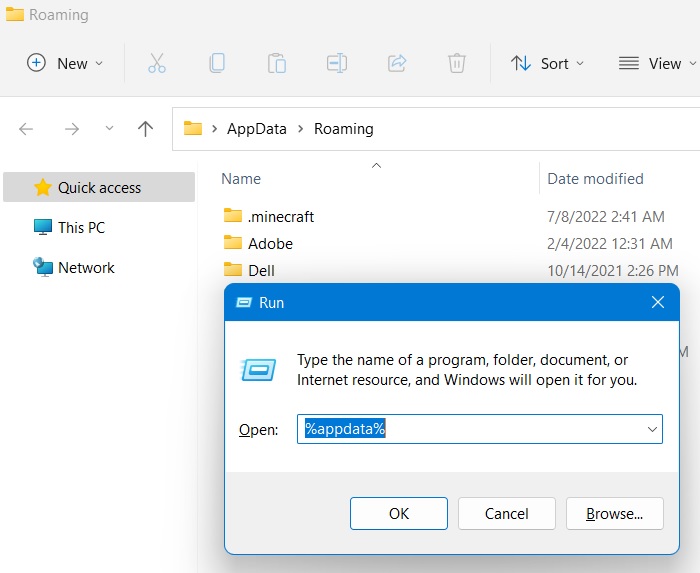The width and height of the screenshot is (700, 573).
Task: Click date 2/4/2022 12:31 AM
Action: pyautogui.click(x=610, y=244)
